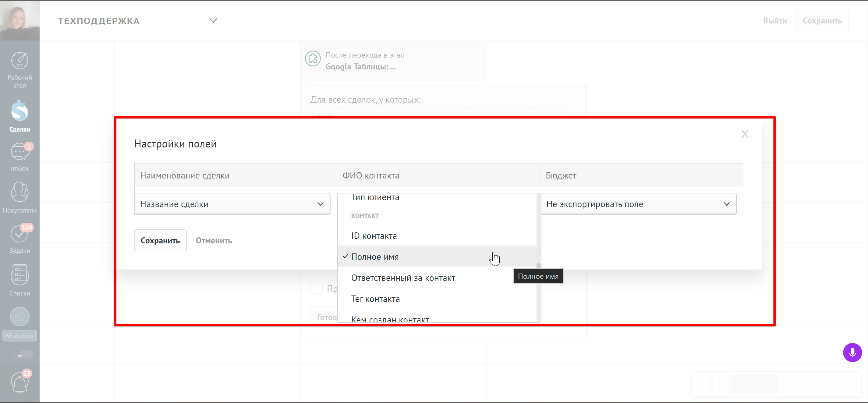Close the Настройки полей dialog

745,134
